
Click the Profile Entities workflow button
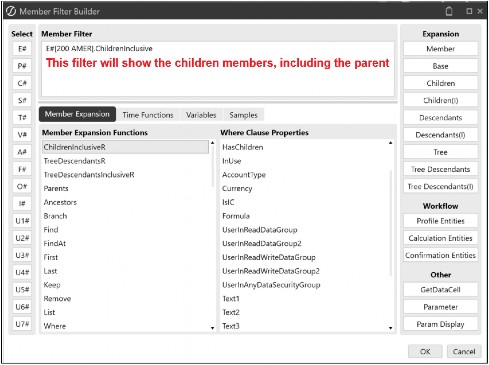click(x=440, y=221)
